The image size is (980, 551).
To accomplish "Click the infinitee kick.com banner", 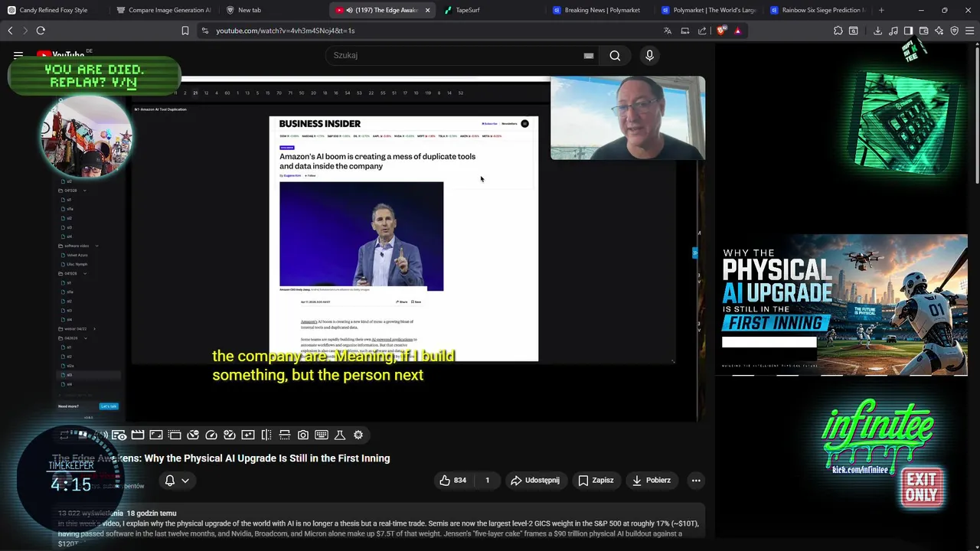I will (x=877, y=437).
